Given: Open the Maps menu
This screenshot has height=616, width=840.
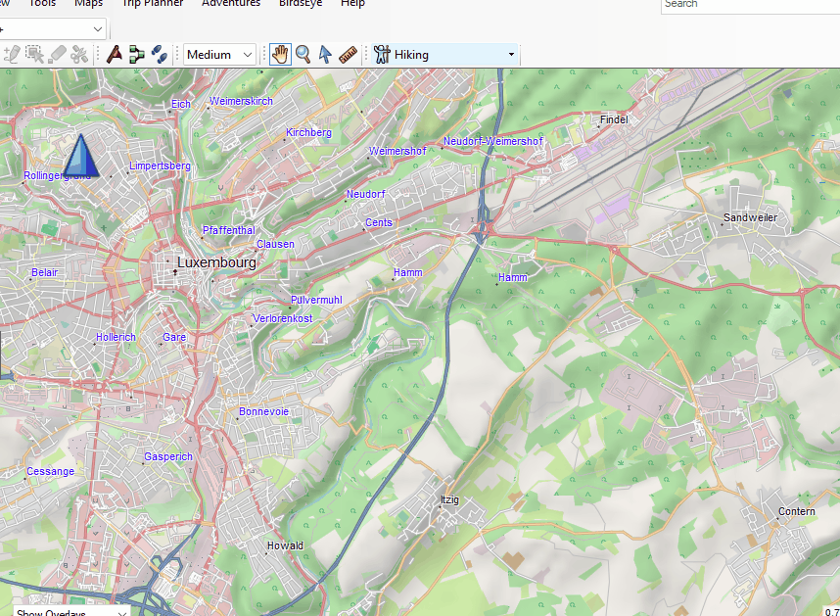Looking at the screenshot, I should [x=88, y=4].
